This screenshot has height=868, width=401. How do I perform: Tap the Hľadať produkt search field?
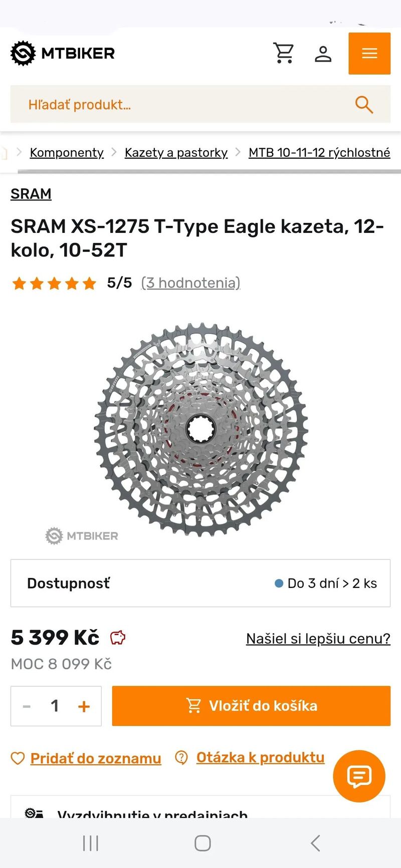[x=150, y=105]
